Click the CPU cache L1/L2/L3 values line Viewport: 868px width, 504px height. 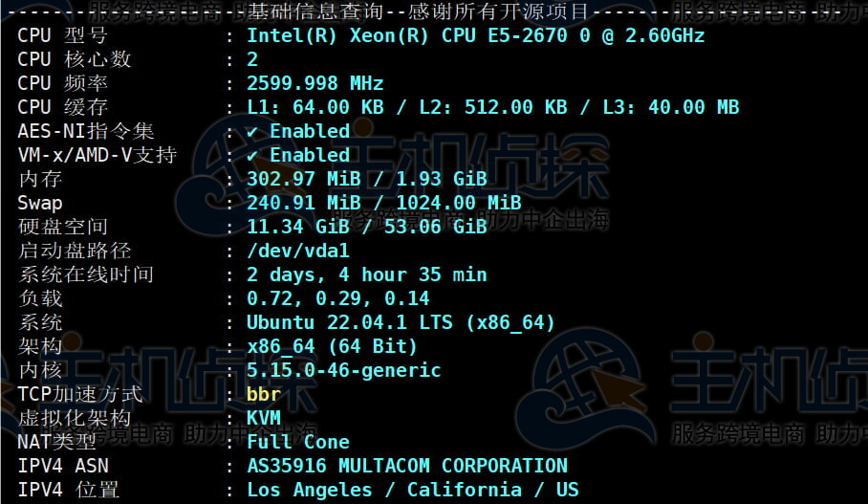[x=492, y=107]
